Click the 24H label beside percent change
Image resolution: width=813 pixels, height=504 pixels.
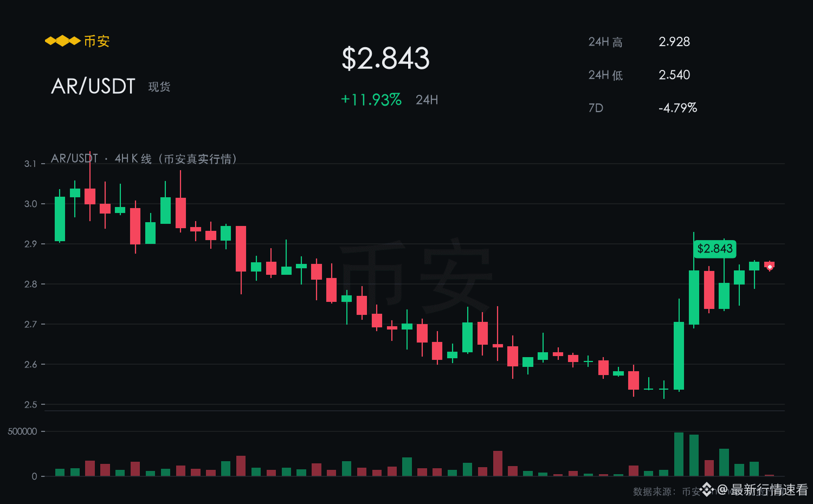[427, 100]
